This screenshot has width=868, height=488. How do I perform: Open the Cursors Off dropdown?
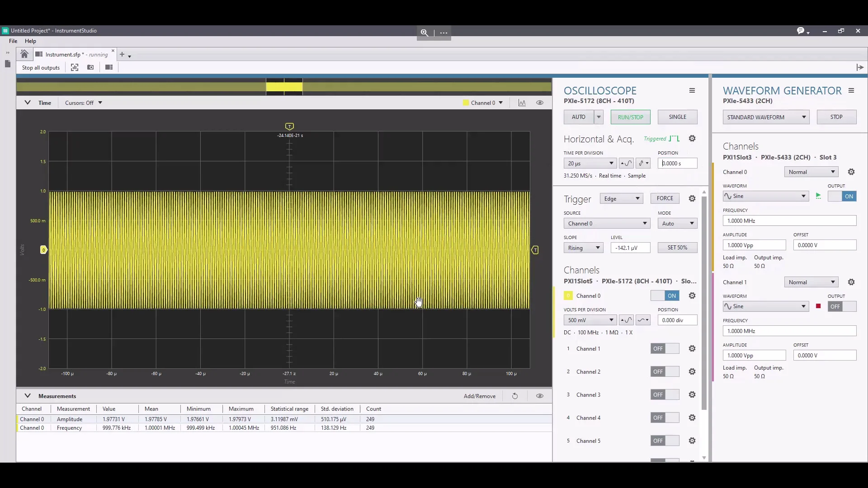84,103
